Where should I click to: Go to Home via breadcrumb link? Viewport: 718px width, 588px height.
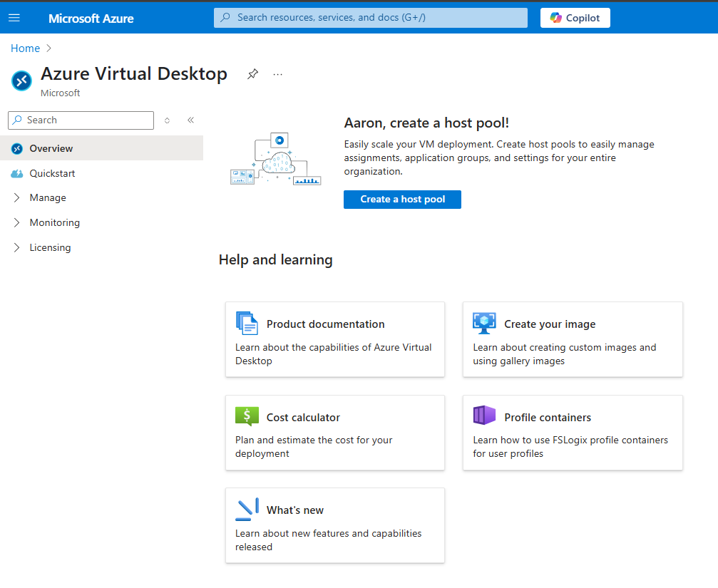coord(25,48)
